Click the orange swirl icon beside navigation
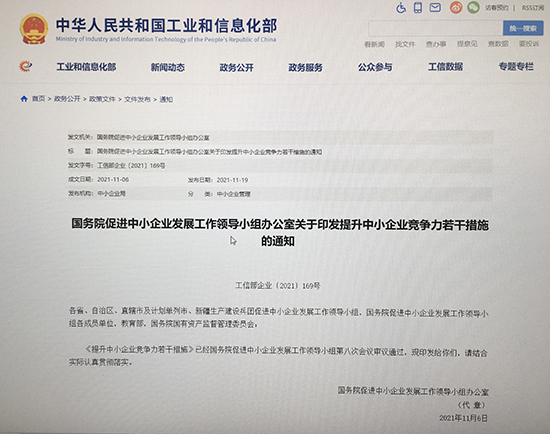550x434 pixels. [x=26, y=66]
